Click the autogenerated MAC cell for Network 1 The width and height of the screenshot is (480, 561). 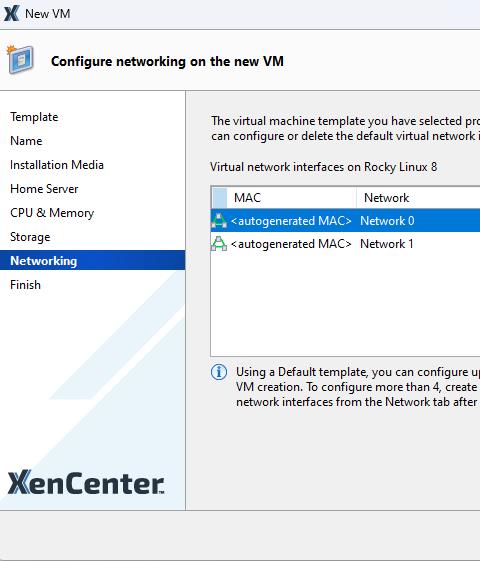291,244
